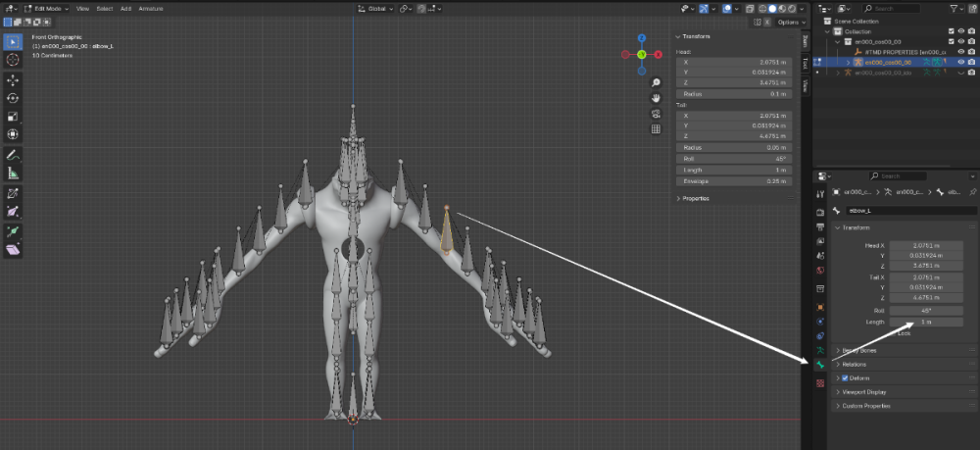The width and height of the screenshot is (980, 450).
Task: Click the Roll field in Bone properties
Action: pyautogui.click(x=926, y=311)
